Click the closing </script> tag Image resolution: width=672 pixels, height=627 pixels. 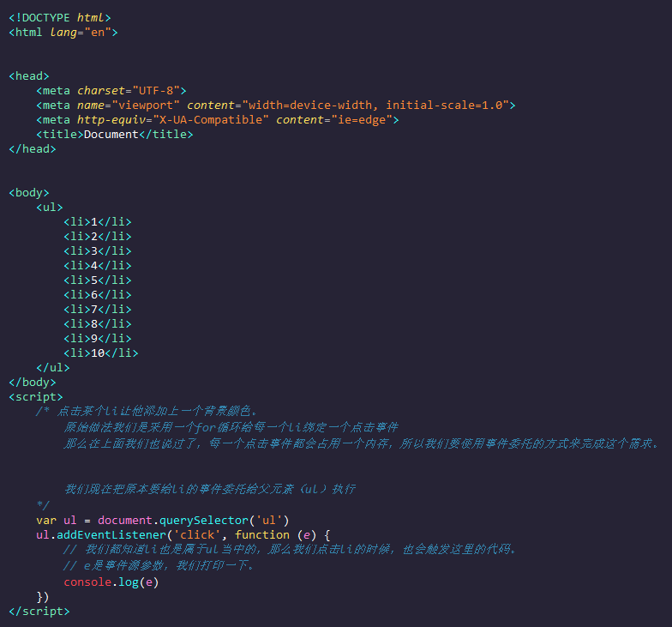pyautogui.click(x=39, y=611)
